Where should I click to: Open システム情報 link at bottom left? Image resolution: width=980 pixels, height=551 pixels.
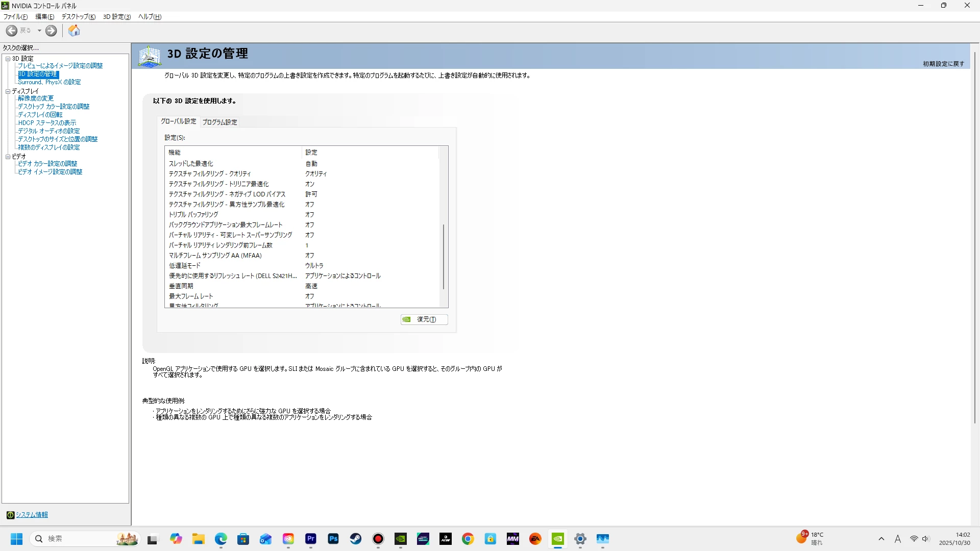[x=32, y=515]
